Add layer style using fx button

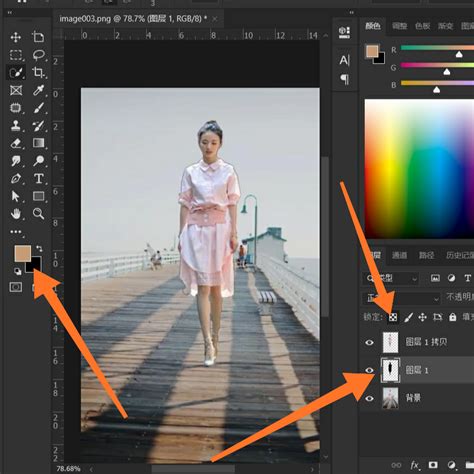point(414,465)
